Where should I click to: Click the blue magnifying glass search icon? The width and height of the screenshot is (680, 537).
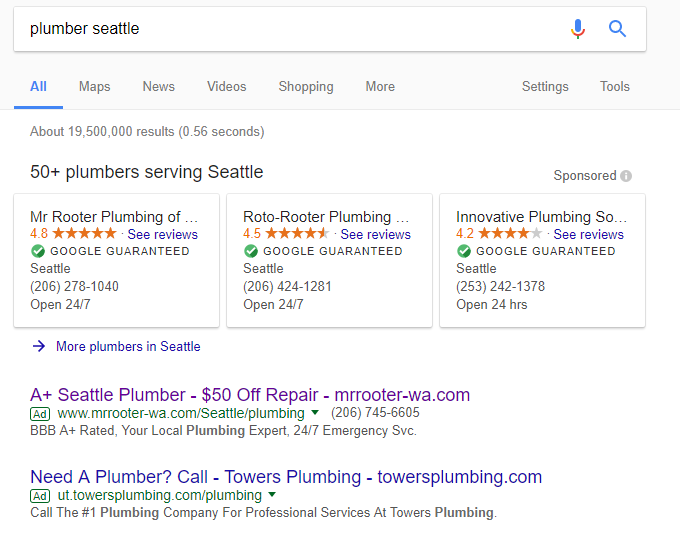[x=617, y=29]
